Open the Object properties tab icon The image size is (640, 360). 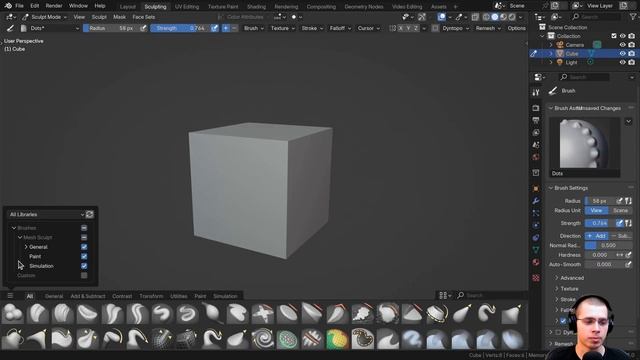[x=536, y=189]
